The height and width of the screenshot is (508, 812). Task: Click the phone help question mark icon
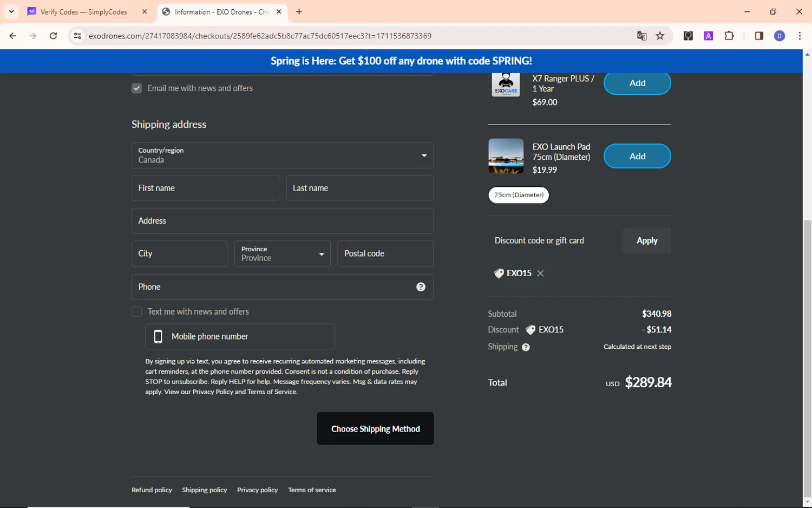coord(421,287)
